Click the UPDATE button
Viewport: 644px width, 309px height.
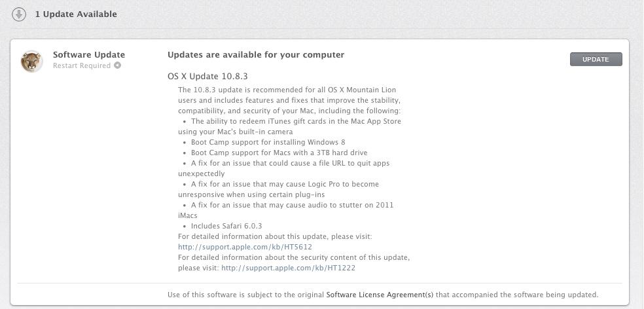[596, 59]
